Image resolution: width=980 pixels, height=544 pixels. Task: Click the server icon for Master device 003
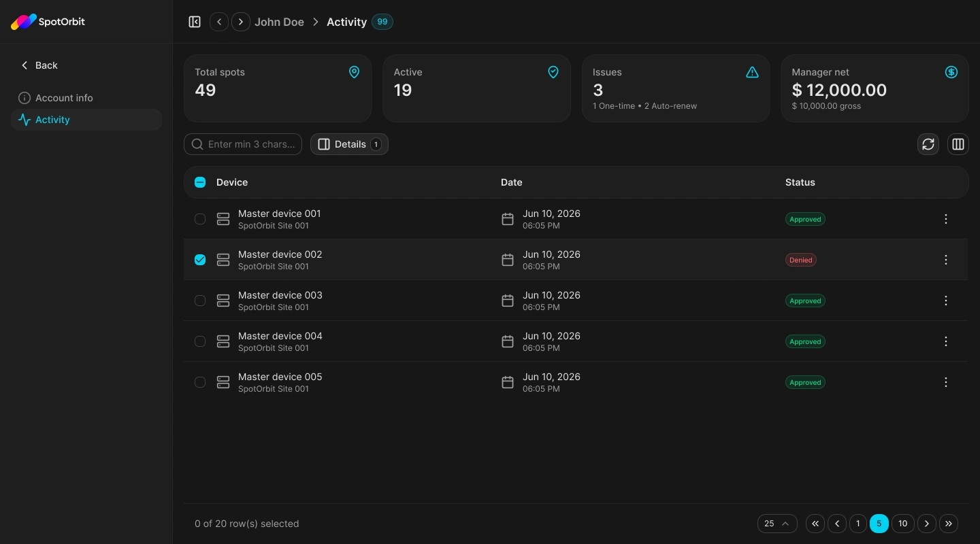coord(223,301)
